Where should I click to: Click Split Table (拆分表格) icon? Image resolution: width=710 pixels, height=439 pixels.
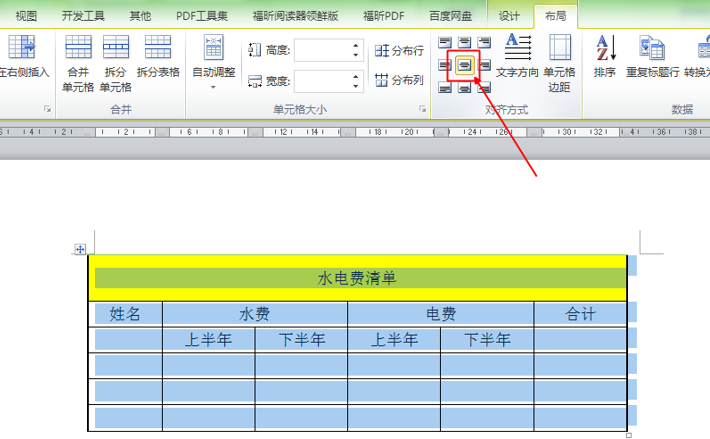point(158,47)
